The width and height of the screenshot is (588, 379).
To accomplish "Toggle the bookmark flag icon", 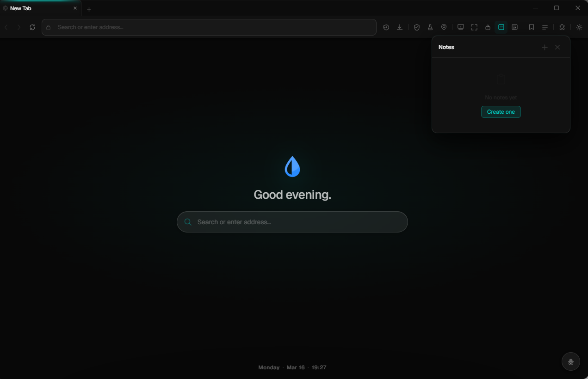I will (x=531, y=27).
